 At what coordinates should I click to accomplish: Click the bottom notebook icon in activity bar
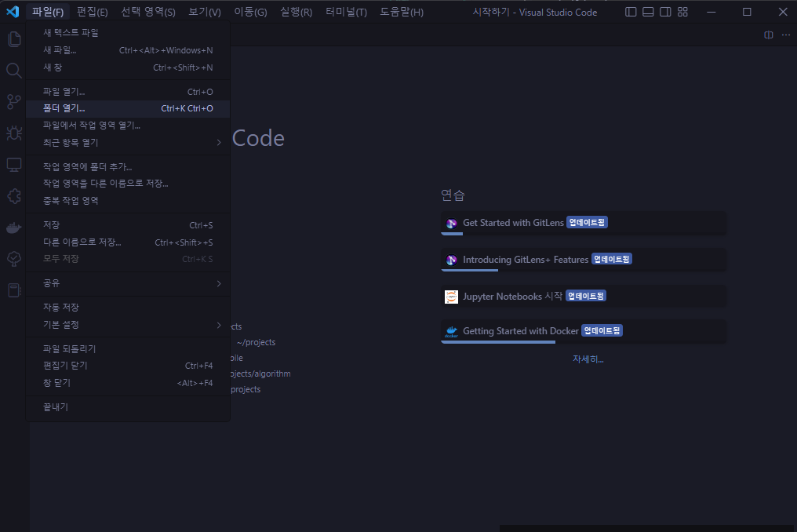[14, 290]
